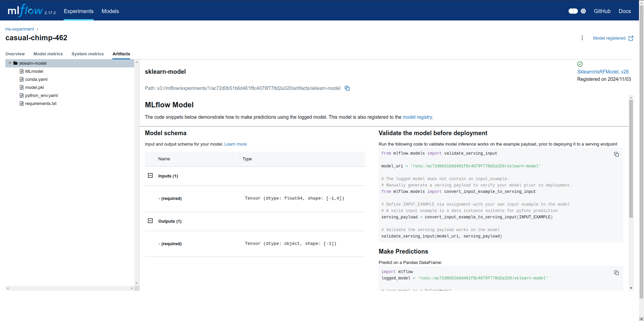Click artifact panel scroll down arrow

[631, 288]
